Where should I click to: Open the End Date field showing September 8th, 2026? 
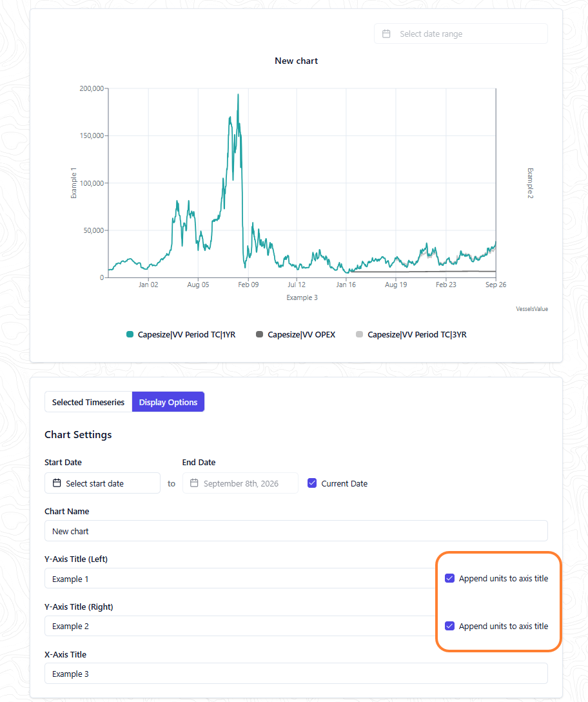click(x=240, y=483)
